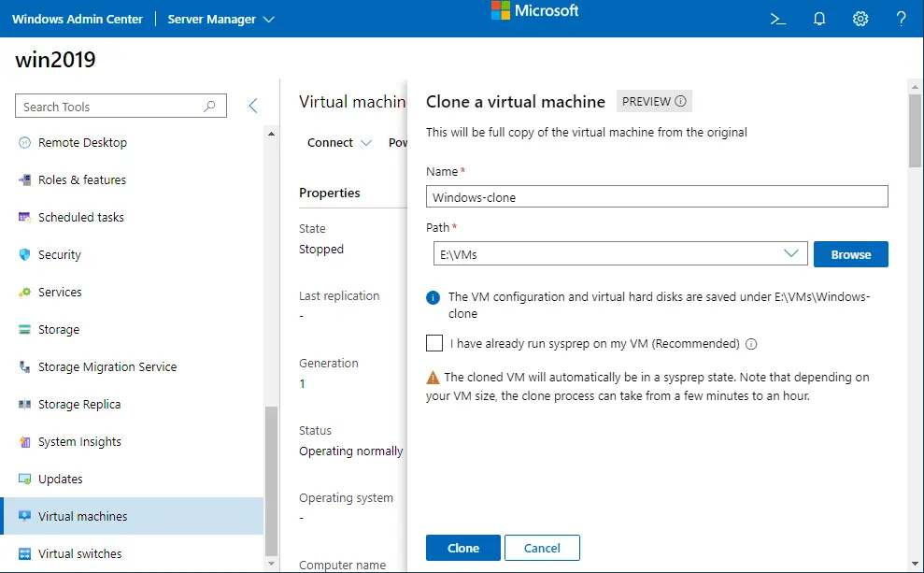The image size is (924, 573).
Task: Click the Roles & features icon
Action: [x=24, y=179]
